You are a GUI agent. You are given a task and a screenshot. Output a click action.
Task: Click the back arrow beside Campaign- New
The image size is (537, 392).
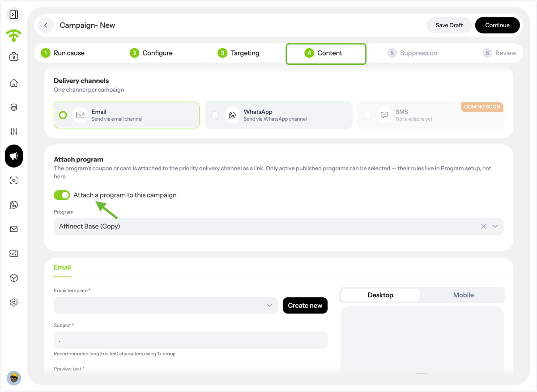(46, 25)
